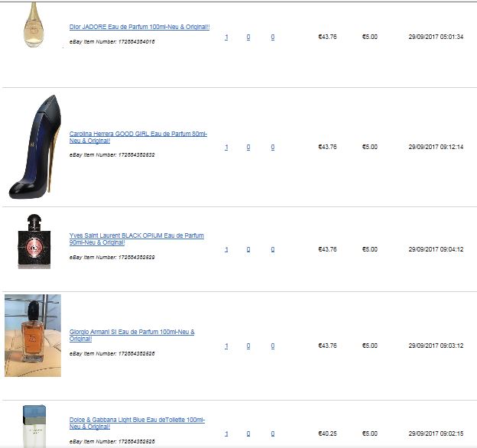Click the rightmost "0" link in the Dior JADORE row

[x=273, y=37]
